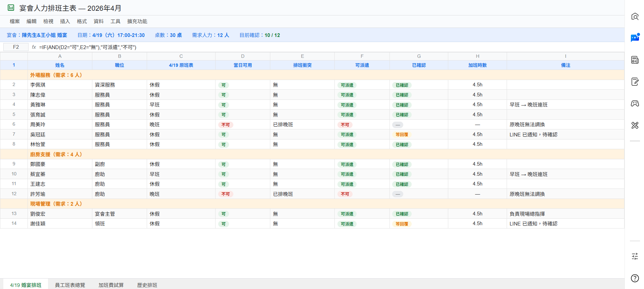644x289 pixels.
Task: Select the name cell 李佩琪
Action: point(60,85)
